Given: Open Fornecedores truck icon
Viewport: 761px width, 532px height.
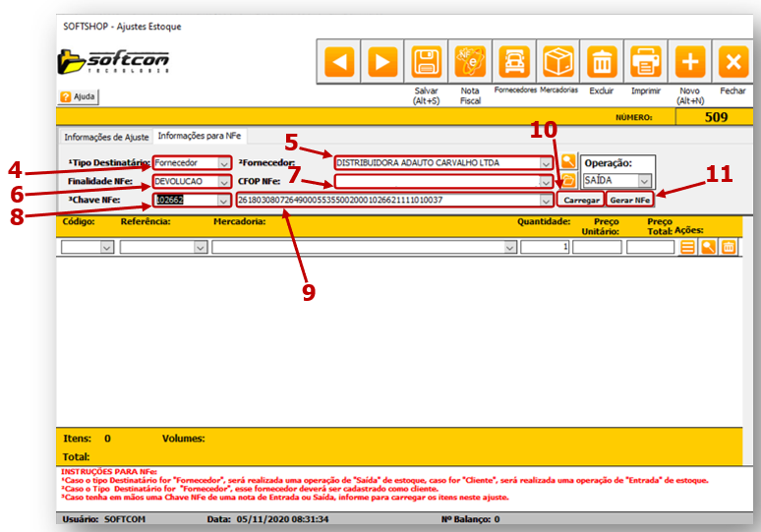Looking at the screenshot, I should 514,63.
